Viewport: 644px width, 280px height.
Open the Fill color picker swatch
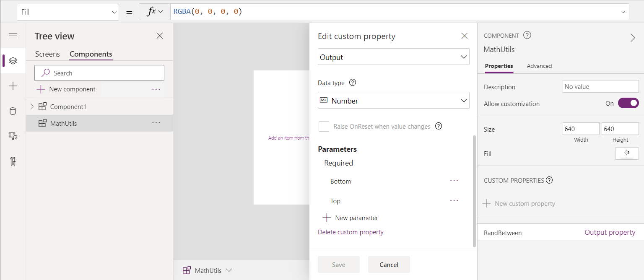point(627,153)
